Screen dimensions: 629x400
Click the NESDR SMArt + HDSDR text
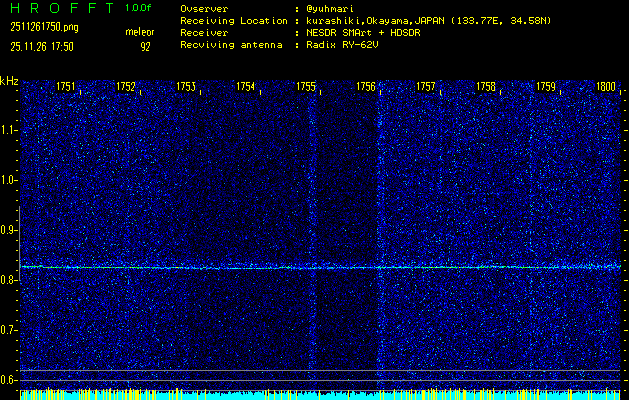[363, 33]
